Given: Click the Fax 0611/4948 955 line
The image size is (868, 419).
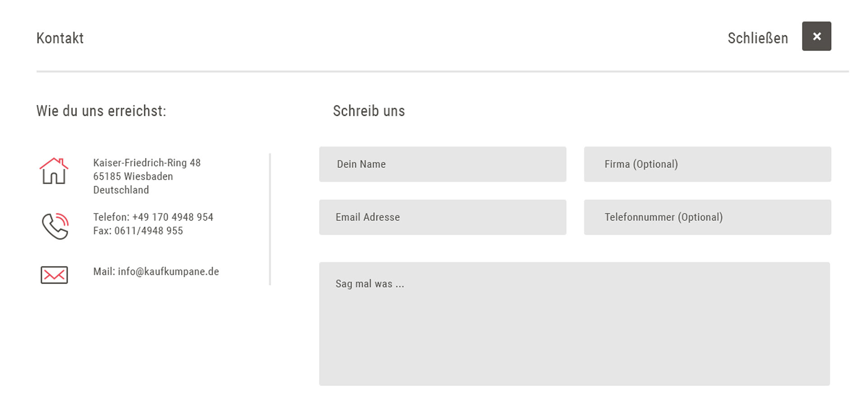Looking at the screenshot, I should [x=138, y=231].
